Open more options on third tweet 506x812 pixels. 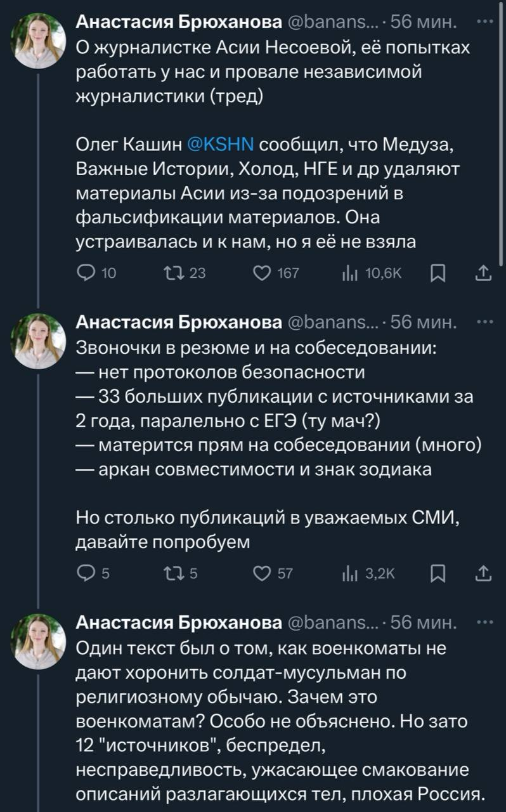pyautogui.click(x=485, y=624)
